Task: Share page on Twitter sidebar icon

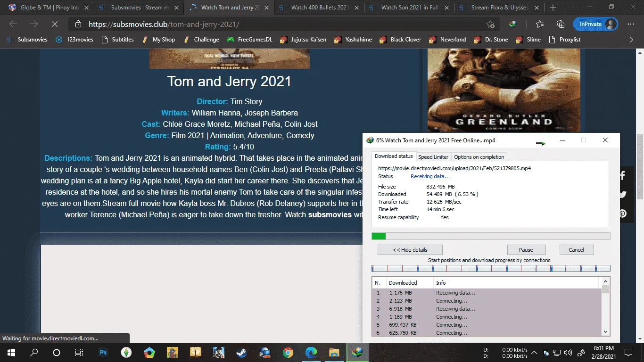Action: 623,195
